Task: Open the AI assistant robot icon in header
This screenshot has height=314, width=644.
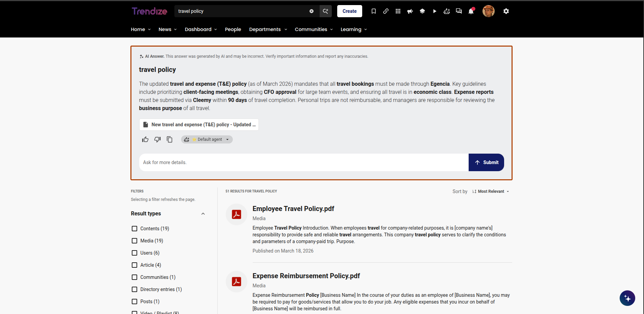Action: coord(447,11)
